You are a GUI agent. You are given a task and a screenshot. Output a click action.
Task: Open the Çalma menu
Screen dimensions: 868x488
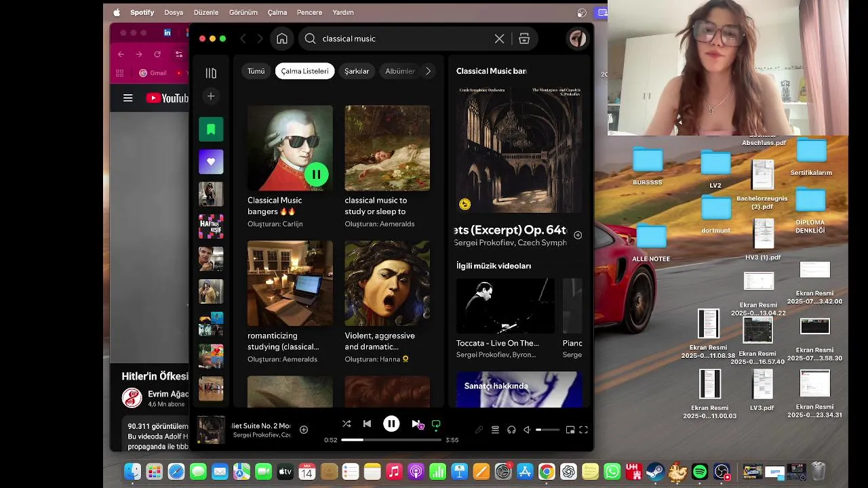pos(277,12)
